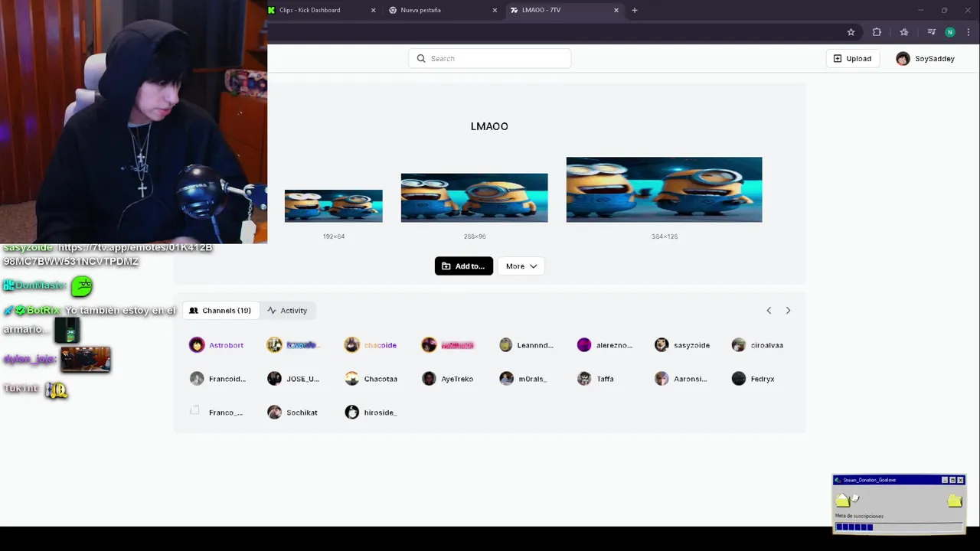Click the Meta de suscripciones progress bar
Screen dimensions: 980x551
click(x=899, y=527)
